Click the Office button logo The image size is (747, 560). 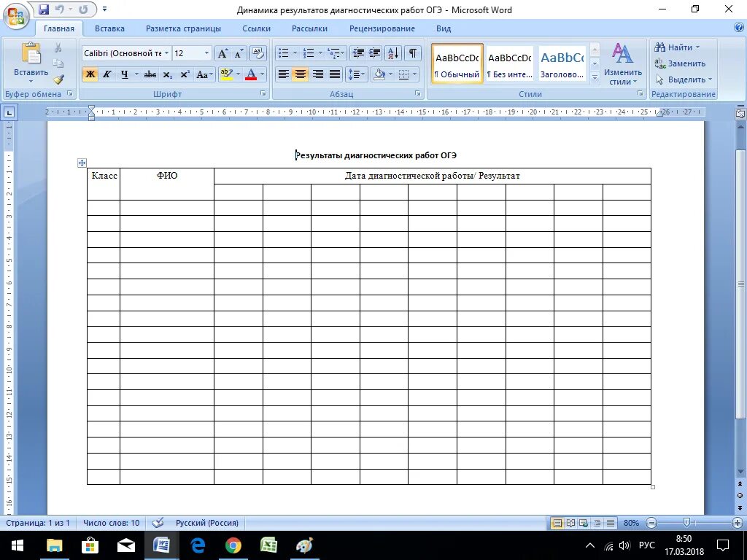16,16
